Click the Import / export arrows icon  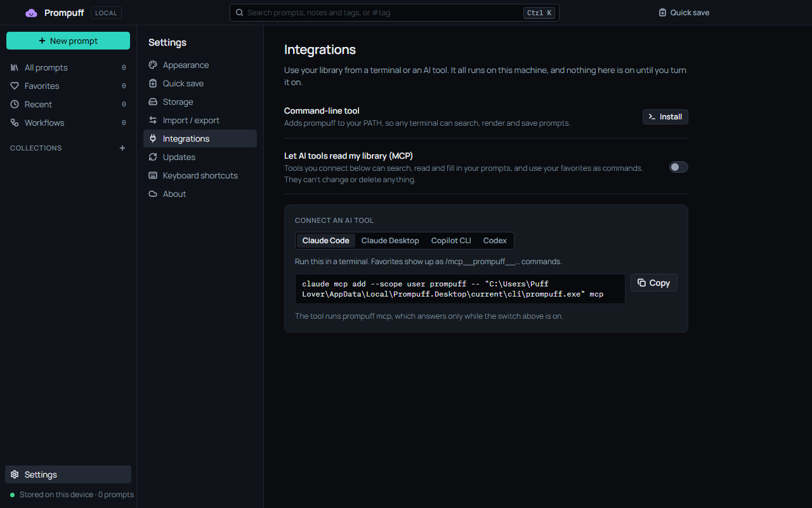[x=153, y=120]
